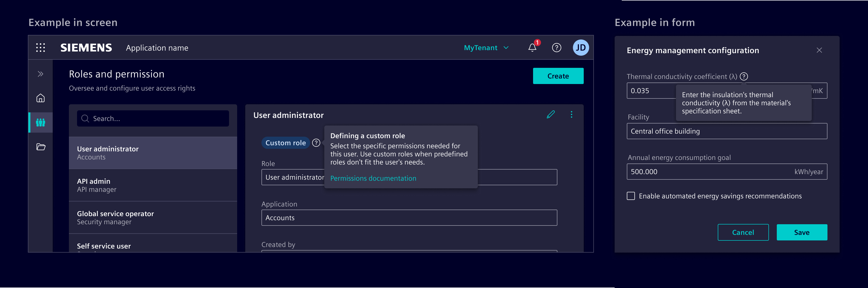The width and height of the screenshot is (868, 288).
Task: Enable automated energy savings recommendations
Action: coord(630,196)
